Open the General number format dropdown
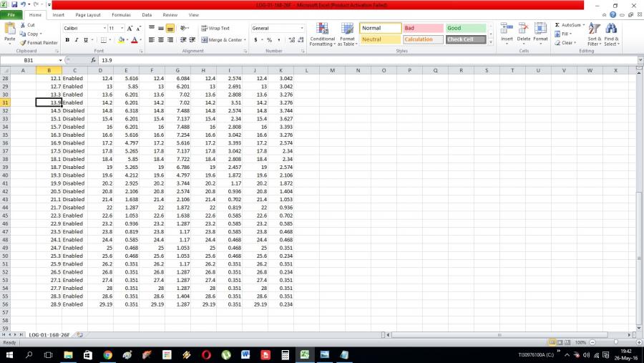 point(302,29)
